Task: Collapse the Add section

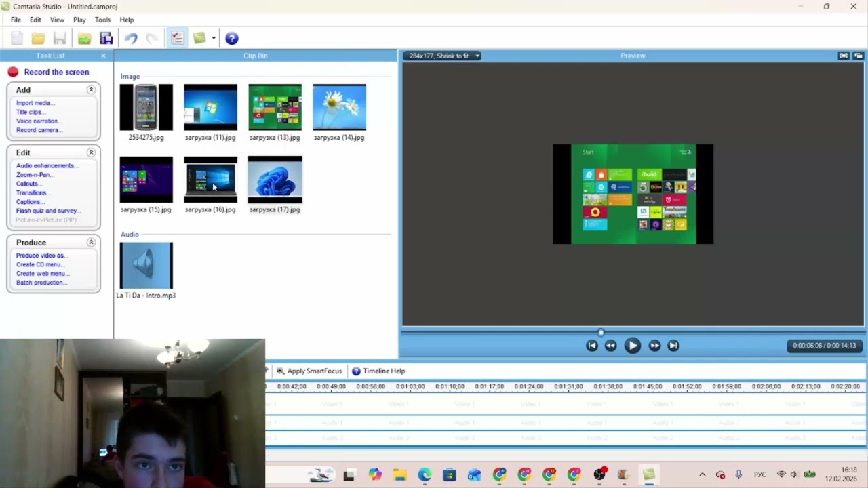Action: [x=91, y=89]
